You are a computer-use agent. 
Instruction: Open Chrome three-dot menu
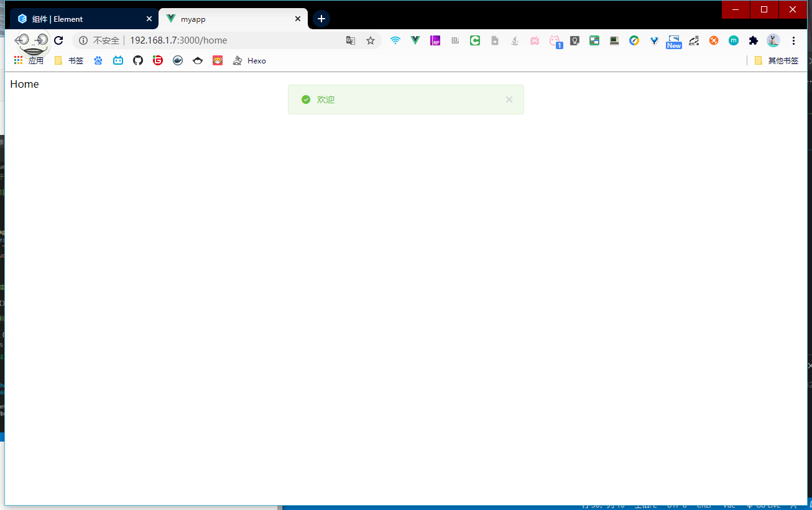pos(793,40)
